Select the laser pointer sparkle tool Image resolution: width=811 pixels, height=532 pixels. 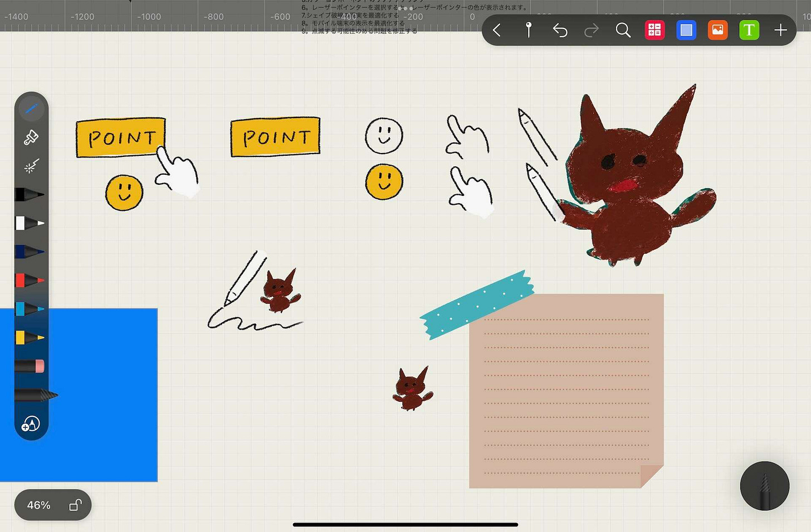(31, 166)
